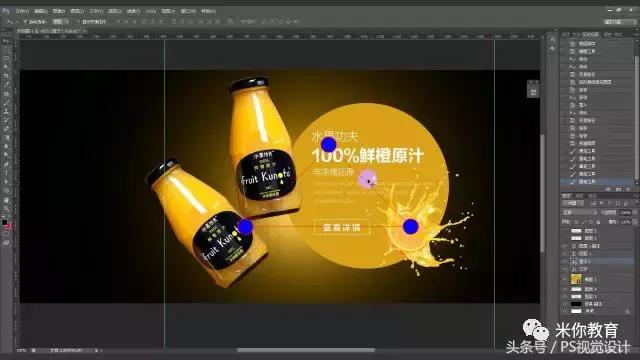The width and height of the screenshot is (640, 360).
Task: Toggle lock transparent pixels in Layers panel
Action: pyautogui.click(x=576, y=222)
